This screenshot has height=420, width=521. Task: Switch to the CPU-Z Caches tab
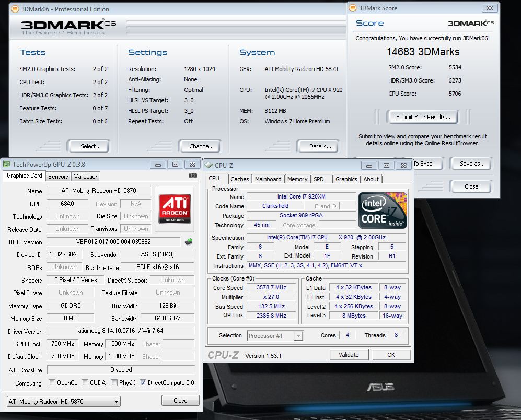239,179
